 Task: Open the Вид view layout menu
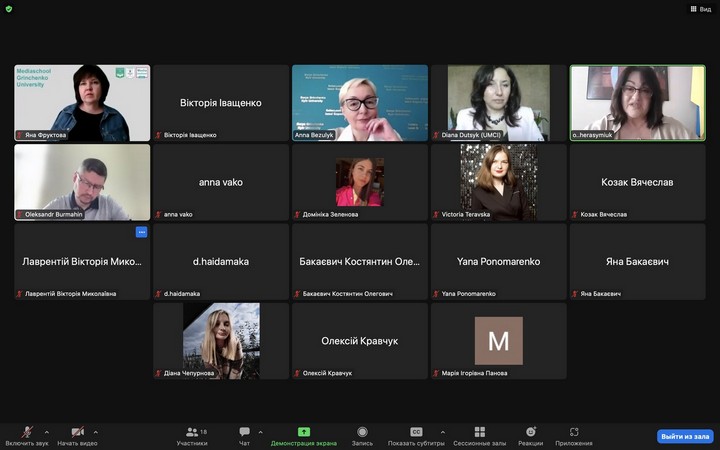[700, 8]
